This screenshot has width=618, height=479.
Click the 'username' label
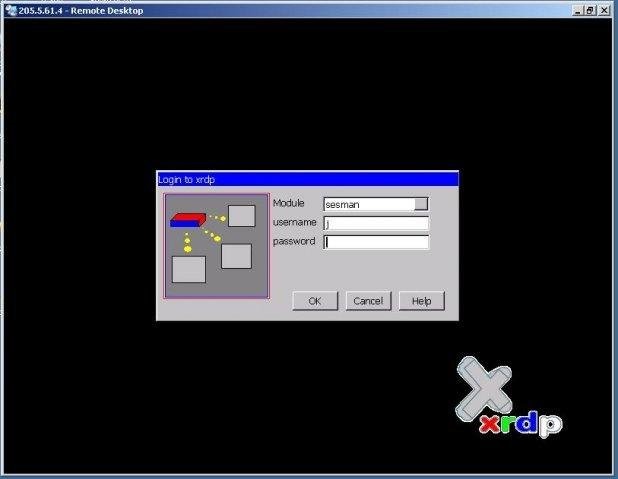294,222
